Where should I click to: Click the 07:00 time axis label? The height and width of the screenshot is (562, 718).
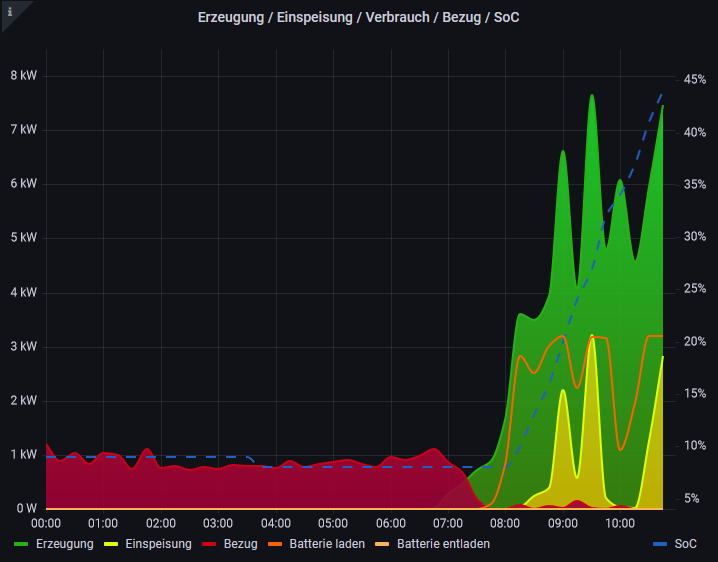pyautogui.click(x=448, y=524)
